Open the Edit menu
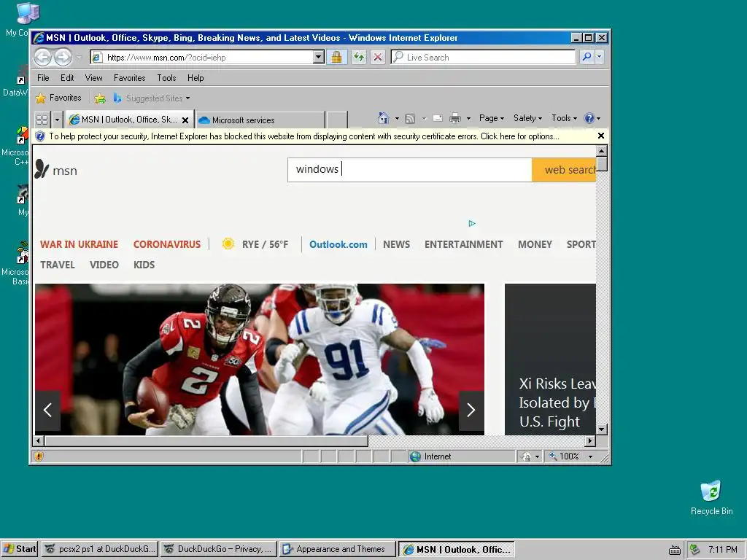The height and width of the screenshot is (560, 747). pos(67,78)
